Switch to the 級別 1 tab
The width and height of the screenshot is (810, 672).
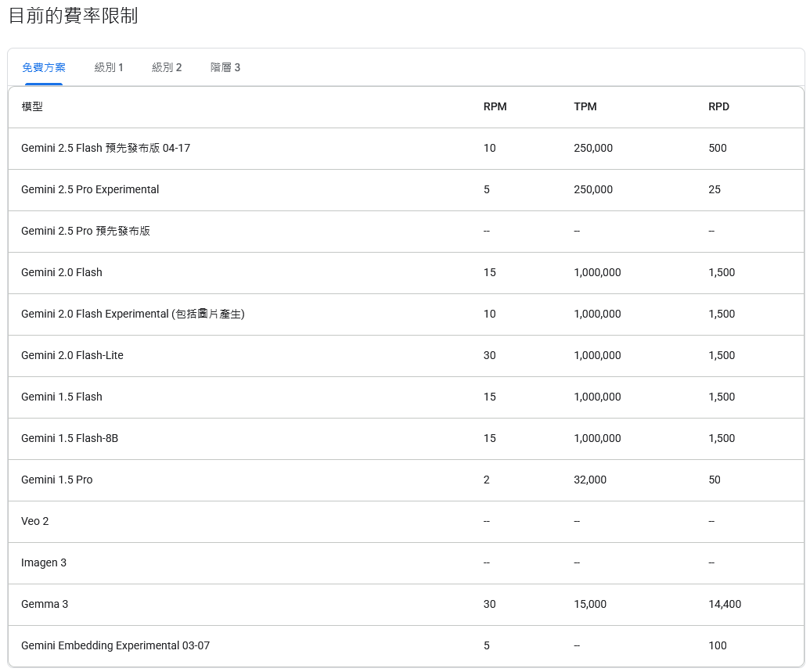(x=109, y=67)
